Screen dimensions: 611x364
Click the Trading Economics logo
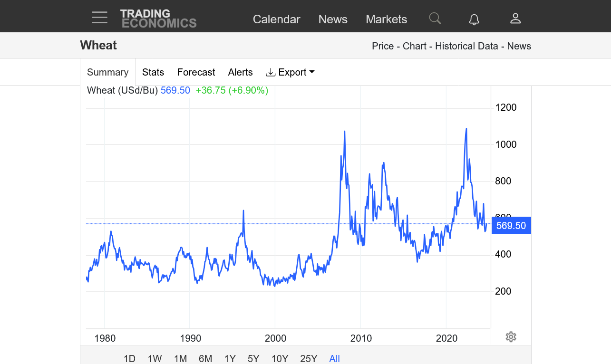(158, 19)
